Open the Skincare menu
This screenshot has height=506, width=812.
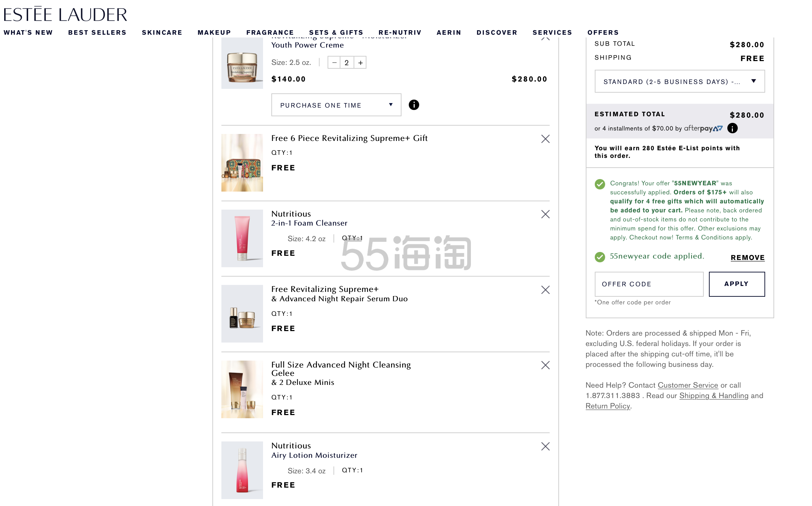162,32
